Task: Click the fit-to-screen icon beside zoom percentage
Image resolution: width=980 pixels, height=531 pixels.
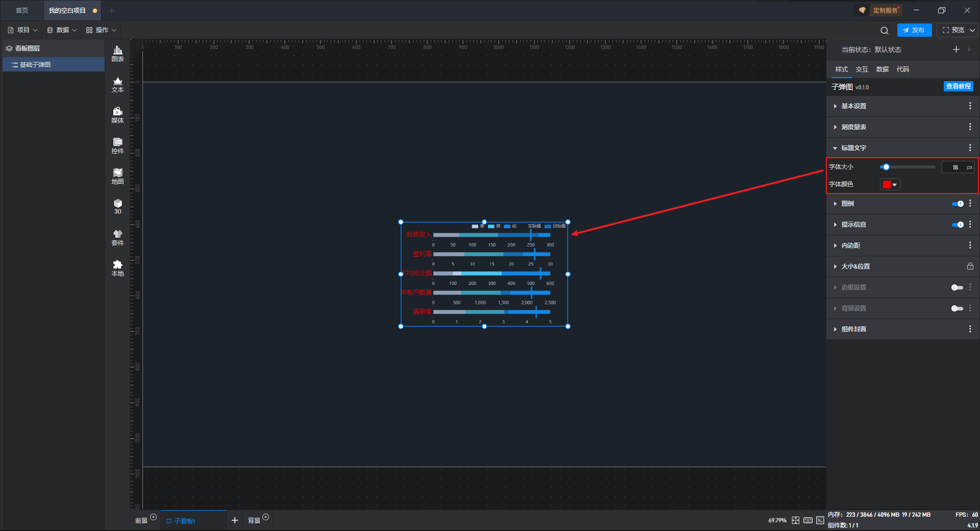Action: click(x=796, y=520)
